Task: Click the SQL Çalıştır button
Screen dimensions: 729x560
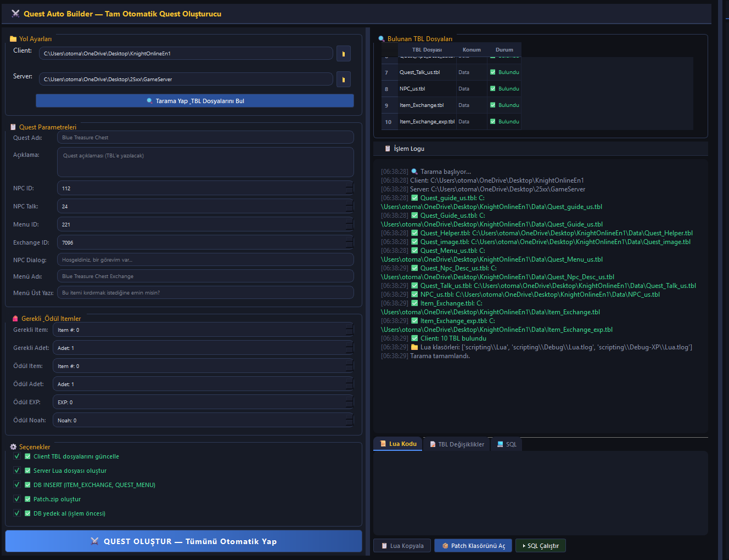Action: (541, 546)
